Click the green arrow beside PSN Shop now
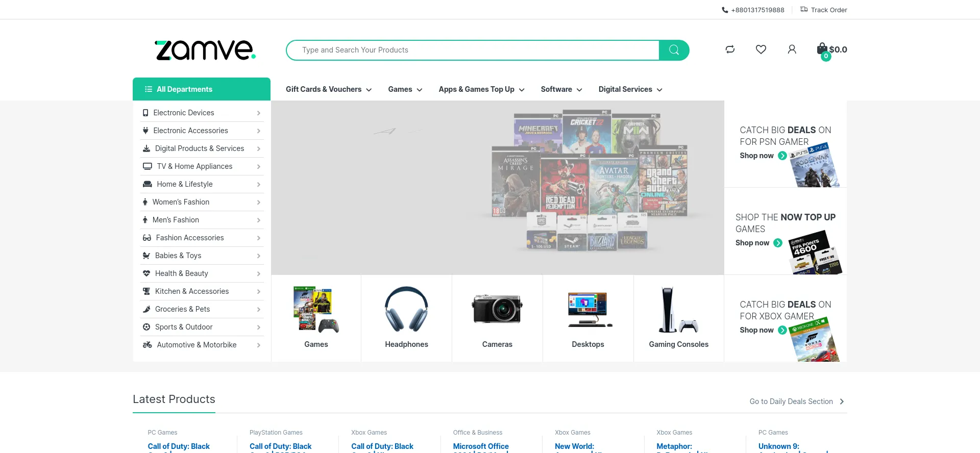Screen dimensions: 980x453 click(x=782, y=156)
